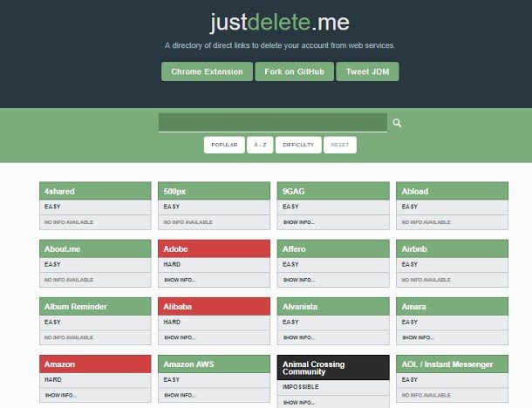Click No Info Available under About.me
Screen dimensions: 532x408
pos(69,280)
